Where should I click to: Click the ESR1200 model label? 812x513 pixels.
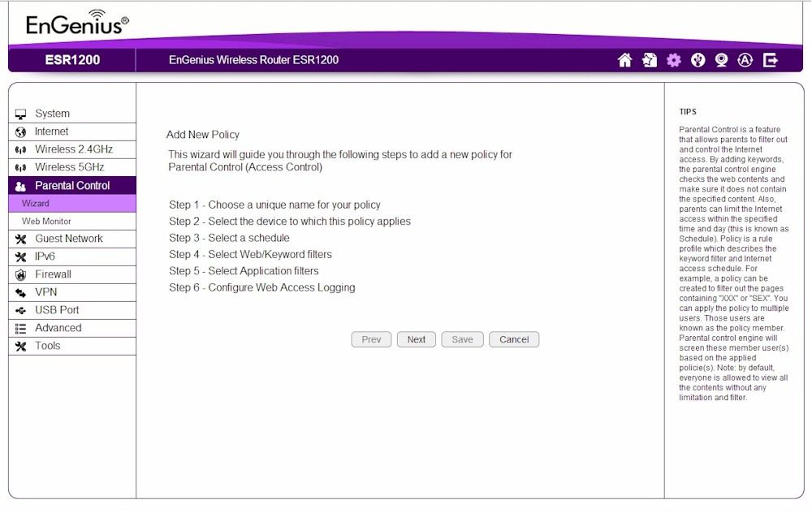tap(72, 60)
